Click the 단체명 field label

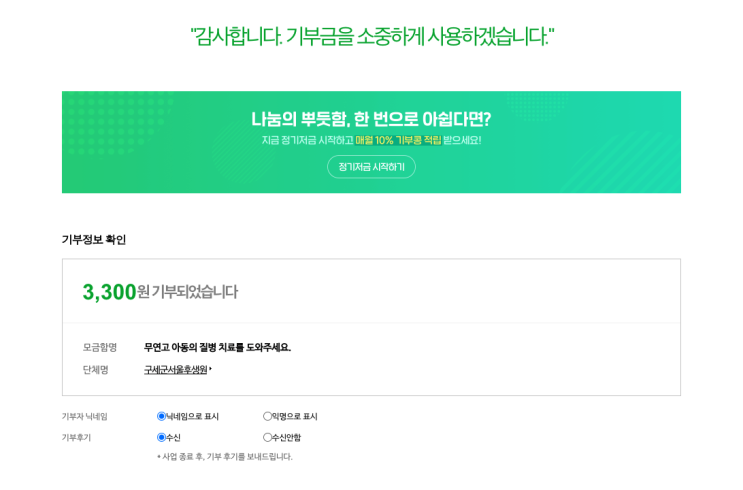pos(96,370)
